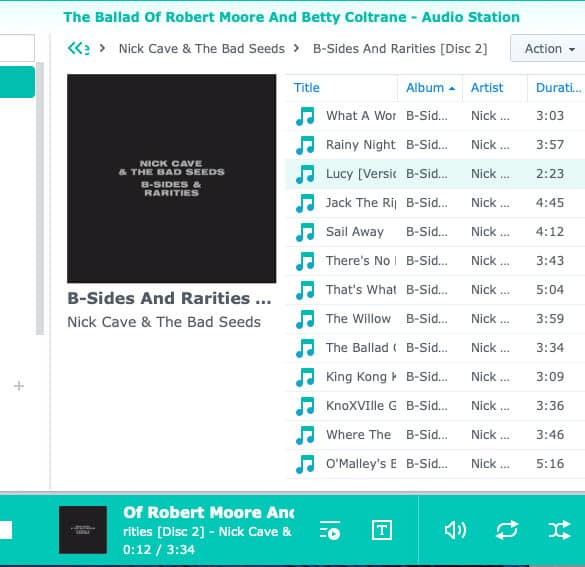The width and height of the screenshot is (585, 567).
Task: Click the music note icon for What A Wor
Action: [x=305, y=116]
